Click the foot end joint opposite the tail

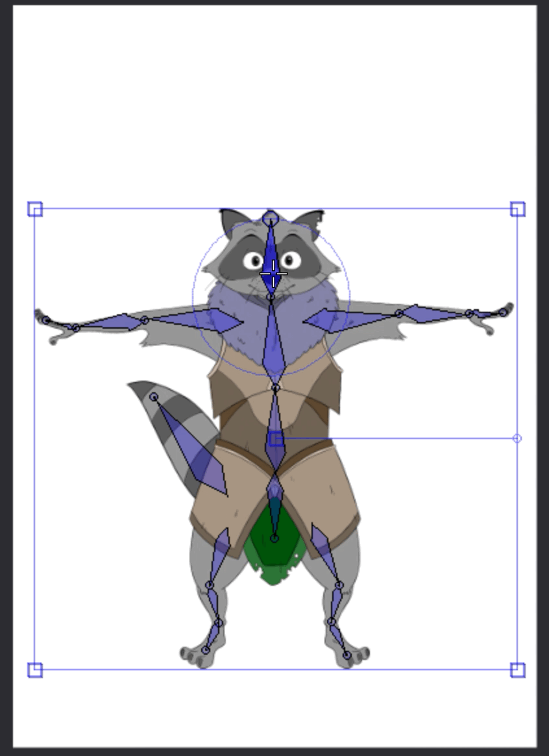[x=347, y=655]
